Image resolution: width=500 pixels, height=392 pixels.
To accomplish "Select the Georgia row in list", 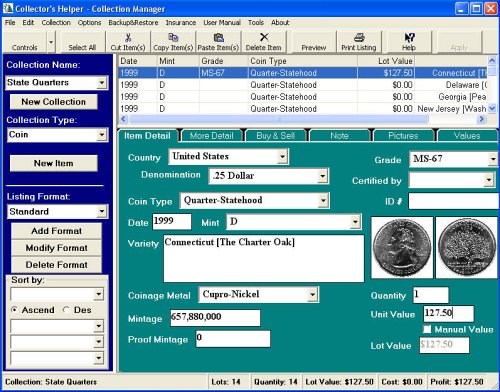I will pos(303,97).
